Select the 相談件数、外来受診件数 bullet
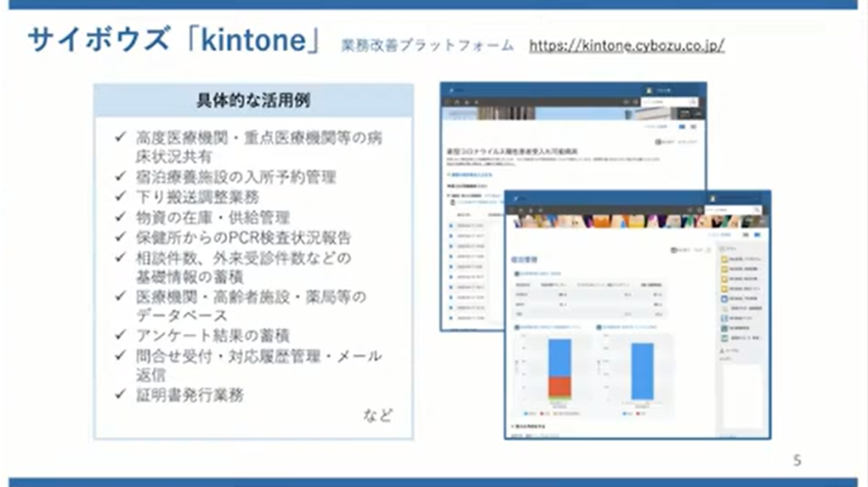Viewport: 868px width, 487px height. (x=243, y=267)
